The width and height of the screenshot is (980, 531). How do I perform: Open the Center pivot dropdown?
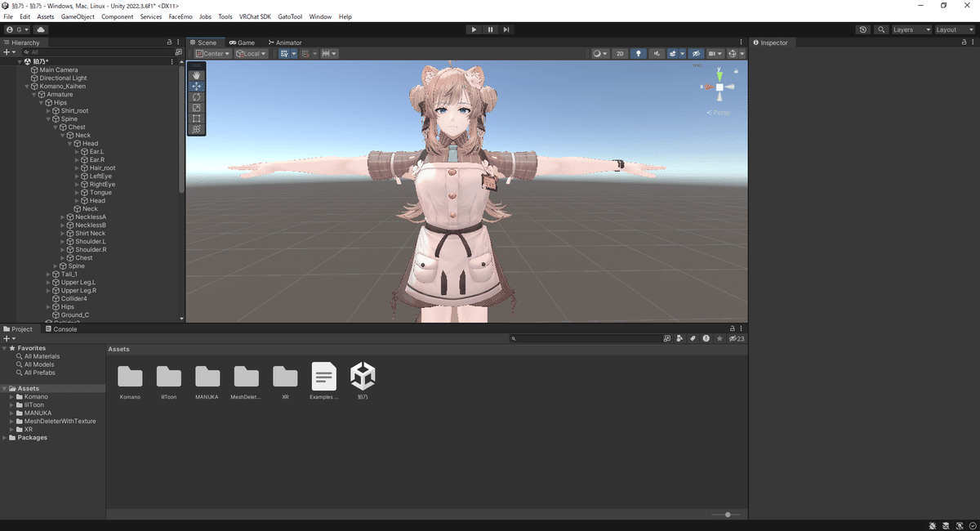coord(212,54)
